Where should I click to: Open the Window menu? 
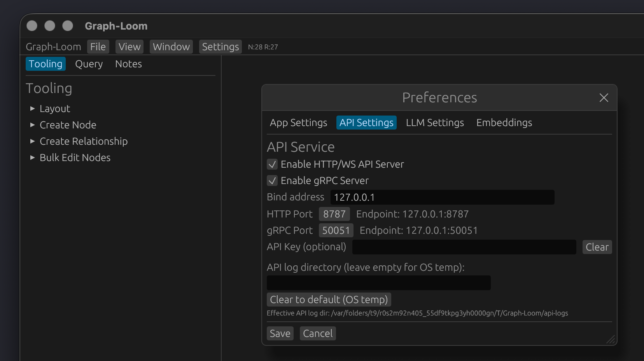(171, 47)
